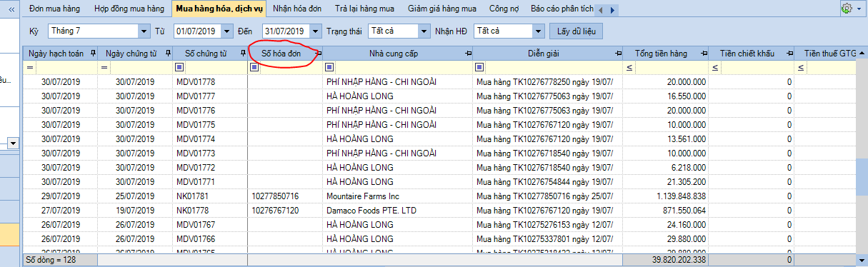868x267 pixels.
Task: Click pin icon on Ngày hạch toán column
Action: point(92,54)
